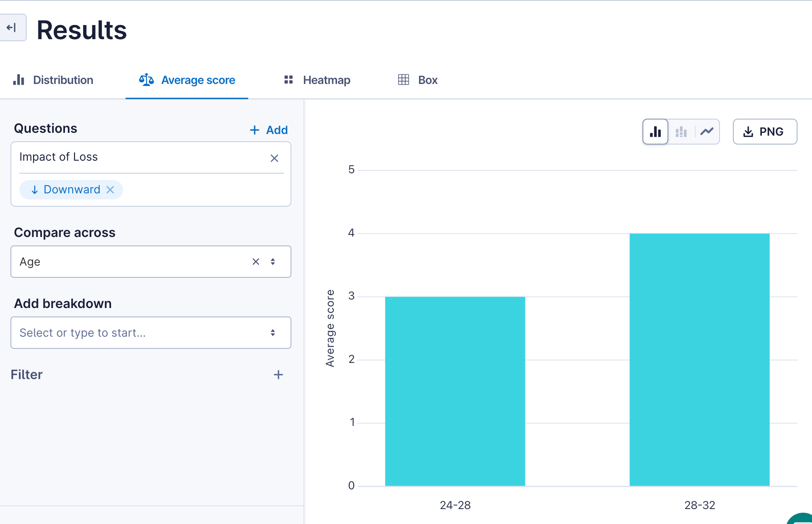Viewport: 812px width, 524px height.
Task: Add a new question
Action: 269,130
